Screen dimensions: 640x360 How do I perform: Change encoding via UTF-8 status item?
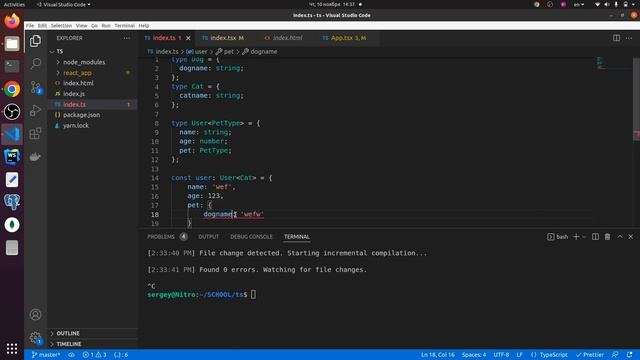click(x=501, y=355)
